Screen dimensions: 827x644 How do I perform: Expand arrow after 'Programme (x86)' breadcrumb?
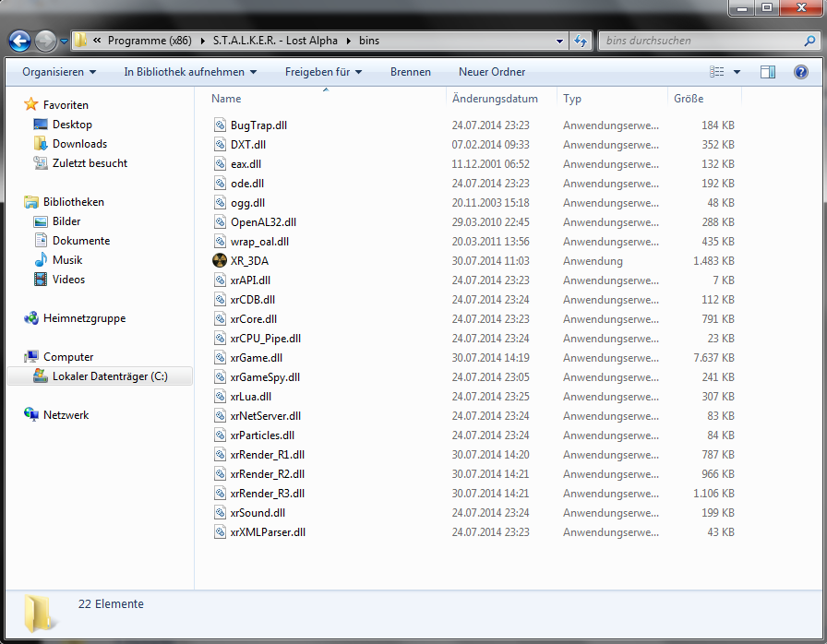202,41
